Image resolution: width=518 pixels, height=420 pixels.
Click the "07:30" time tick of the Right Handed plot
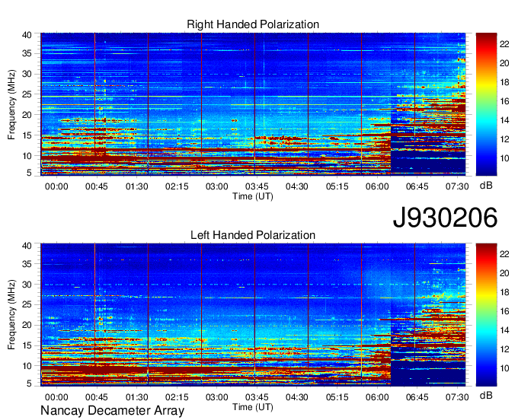[457, 186]
